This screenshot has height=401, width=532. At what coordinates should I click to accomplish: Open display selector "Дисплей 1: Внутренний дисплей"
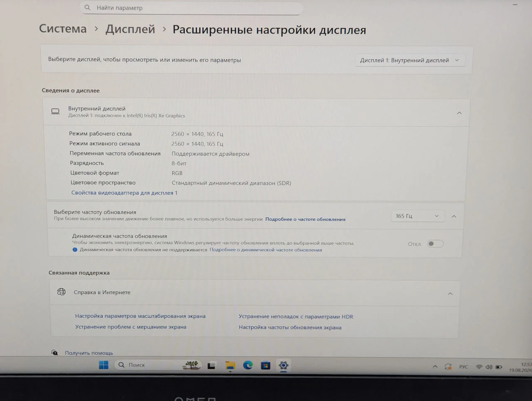coord(410,60)
